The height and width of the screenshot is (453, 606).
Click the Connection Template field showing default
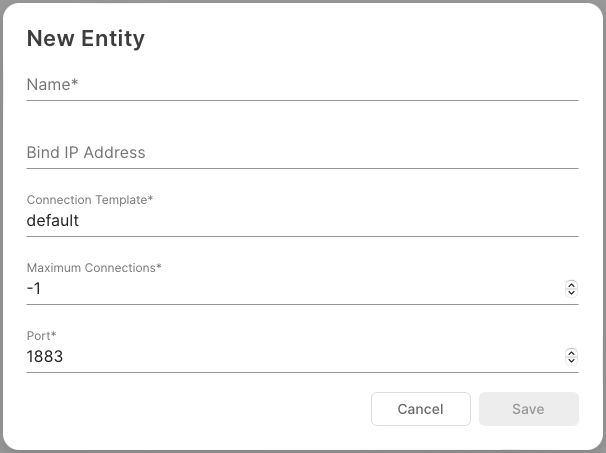(302, 221)
